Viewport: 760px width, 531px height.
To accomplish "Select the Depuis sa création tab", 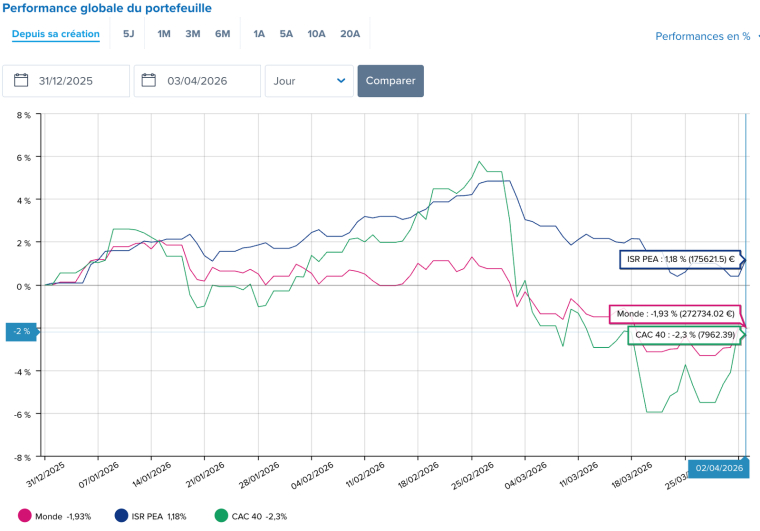I will point(56,34).
